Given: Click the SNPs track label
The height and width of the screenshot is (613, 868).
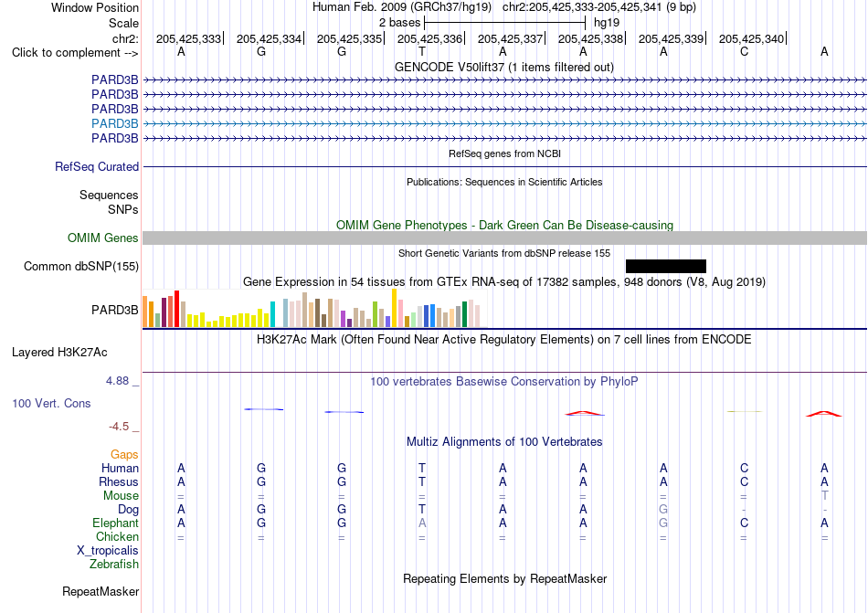Looking at the screenshot, I should click(123, 210).
